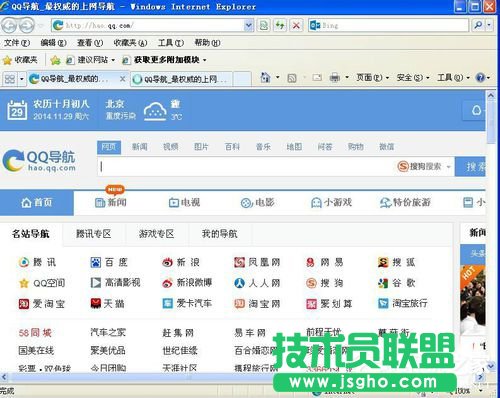Open the 58同城 link
Image resolution: width=500 pixels, height=398 pixels.
coord(35,333)
